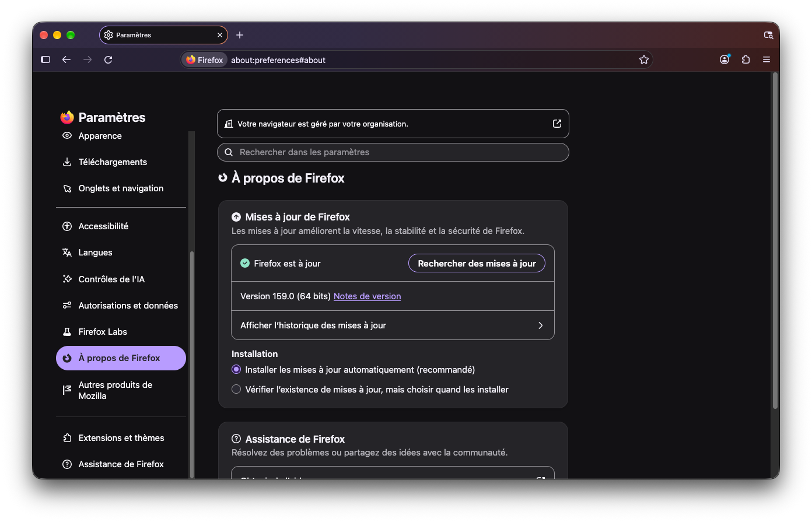Select automatic update installation radio option
Viewport: 812px width, 522px height.
point(236,370)
